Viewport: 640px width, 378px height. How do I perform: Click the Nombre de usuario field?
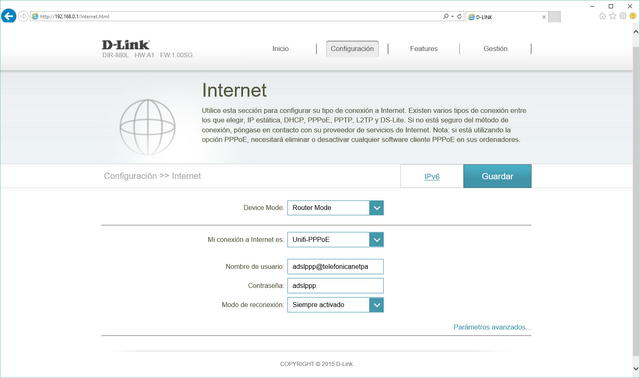336,267
